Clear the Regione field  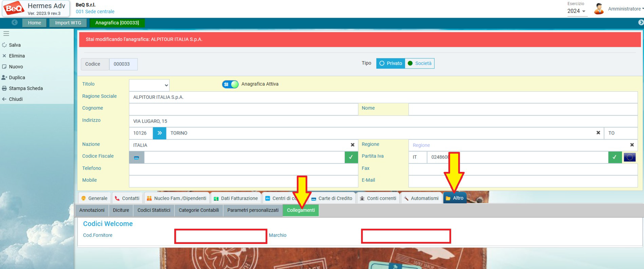pos(632,145)
